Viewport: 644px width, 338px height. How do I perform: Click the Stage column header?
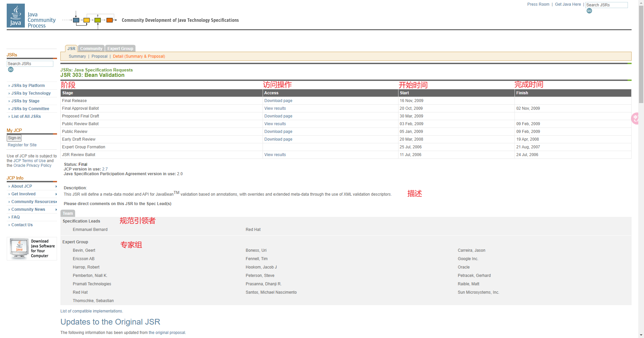pyautogui.click(x=162, y=93)
